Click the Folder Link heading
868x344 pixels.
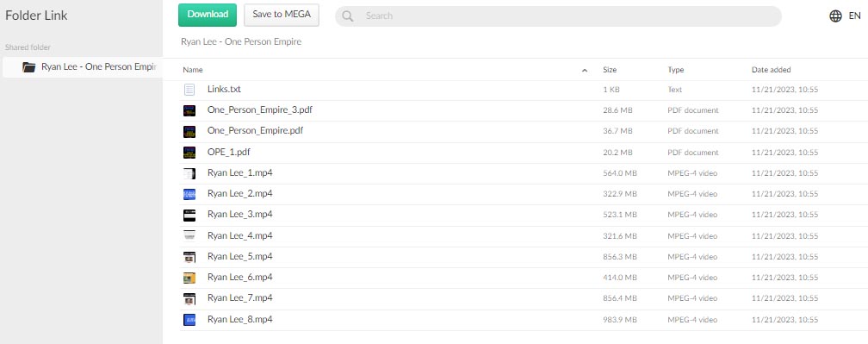point(36,16)
